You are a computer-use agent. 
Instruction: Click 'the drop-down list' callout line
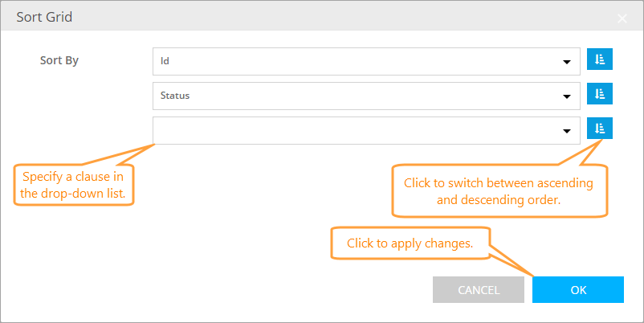[72, 193]
